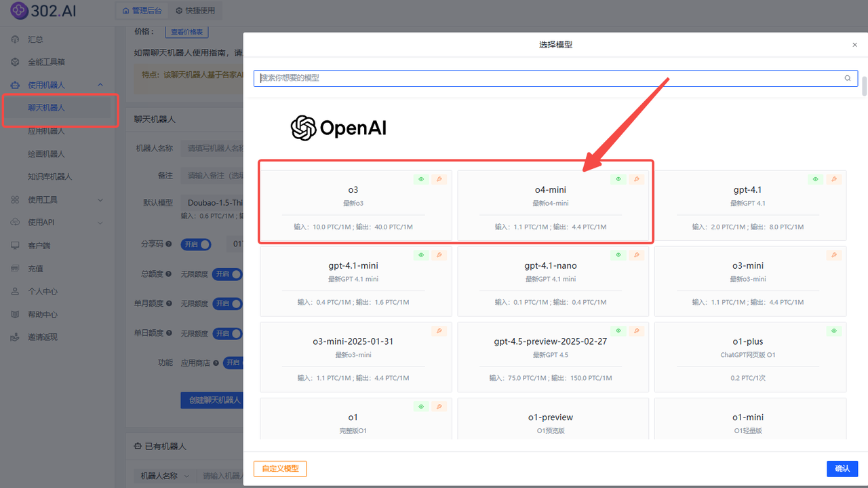
Task: Click the 自定义模型 button
Action: pyautogui.click(x=280, y=468)
